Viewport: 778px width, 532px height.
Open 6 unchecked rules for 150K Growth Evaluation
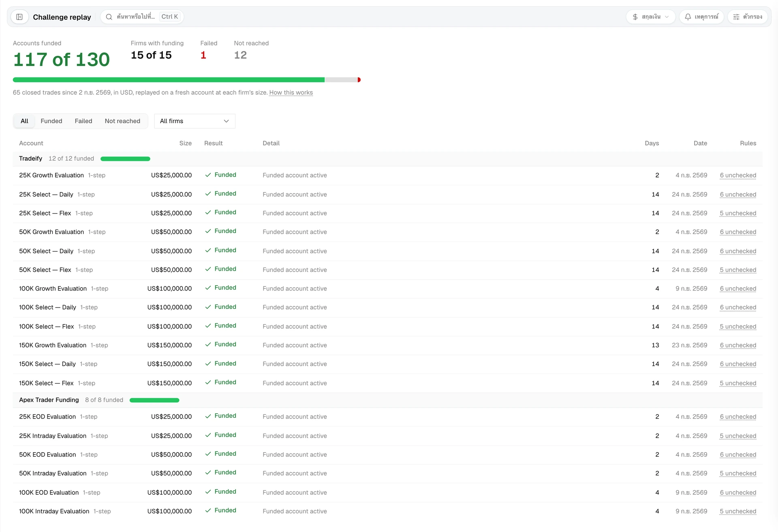coord(738,346)
